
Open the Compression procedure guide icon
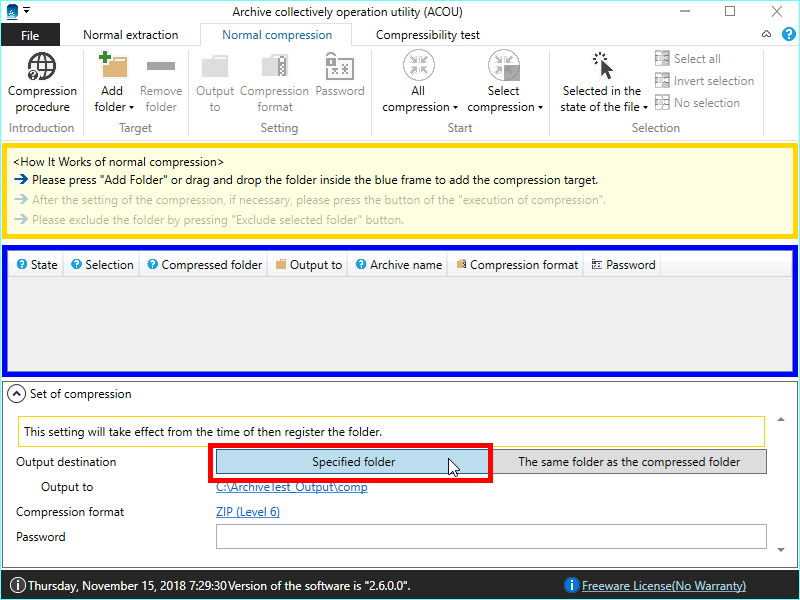tap(42, 68)
